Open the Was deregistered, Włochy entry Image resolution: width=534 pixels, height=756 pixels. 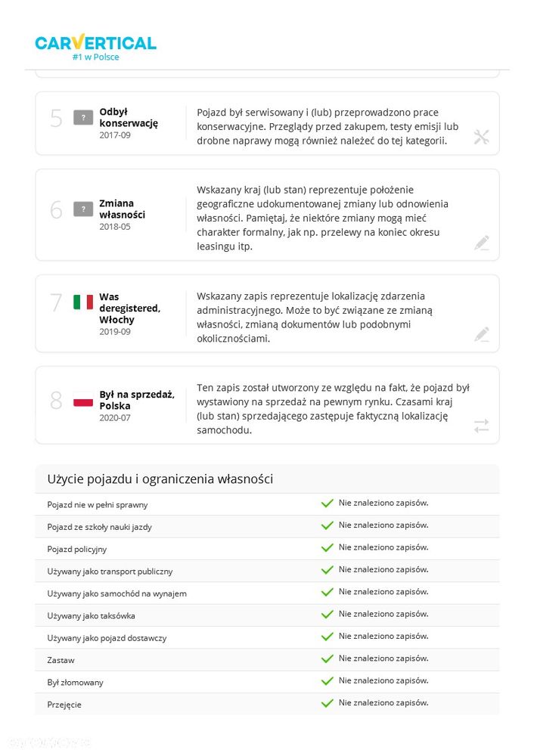pos(267,314)
